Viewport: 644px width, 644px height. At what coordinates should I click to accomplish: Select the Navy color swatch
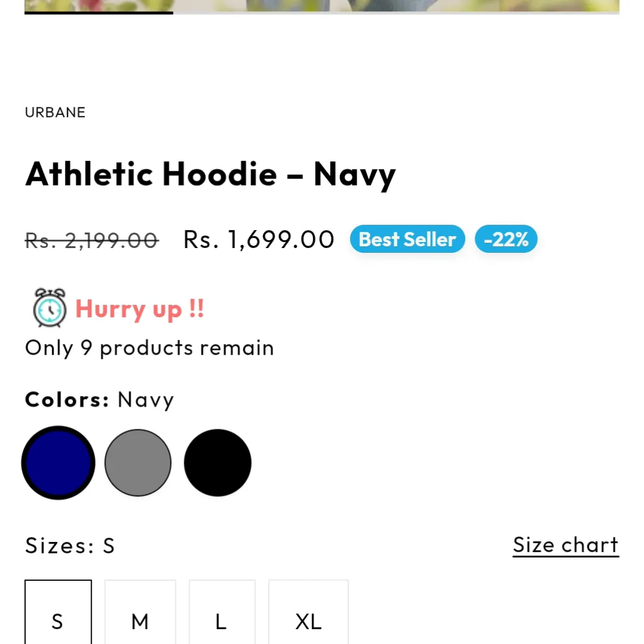tap(58, 463)
